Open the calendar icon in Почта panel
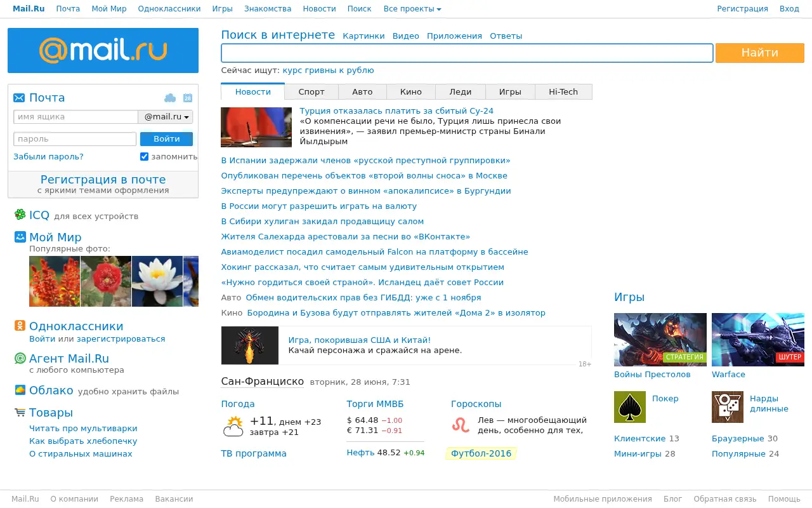 pyautogui.click(x=188, y=98)
